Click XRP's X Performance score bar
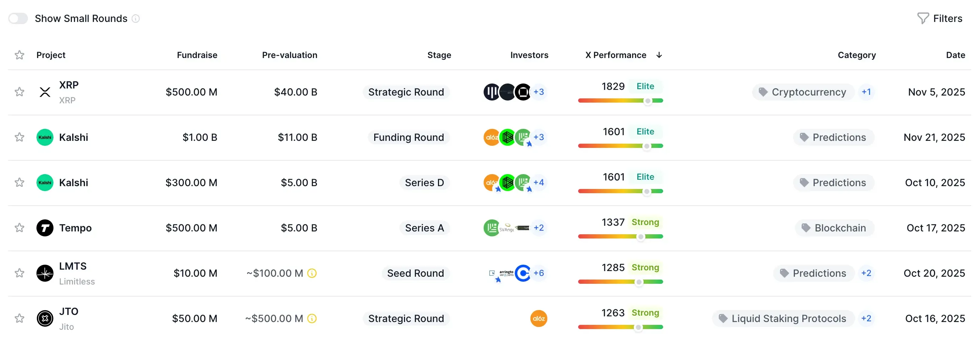The height and width of the screenshot is (339, 980). pos(620,101)
